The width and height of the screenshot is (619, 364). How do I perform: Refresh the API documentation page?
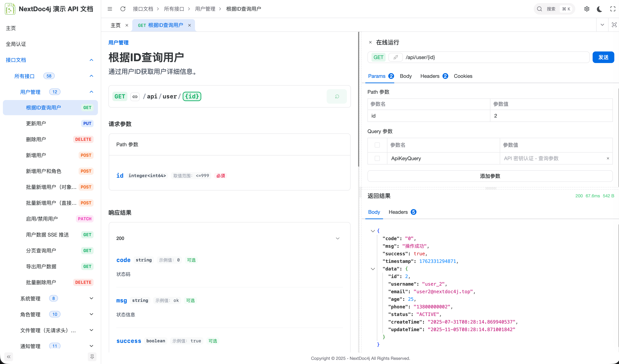pyautogui.click(x=123, y=9)
